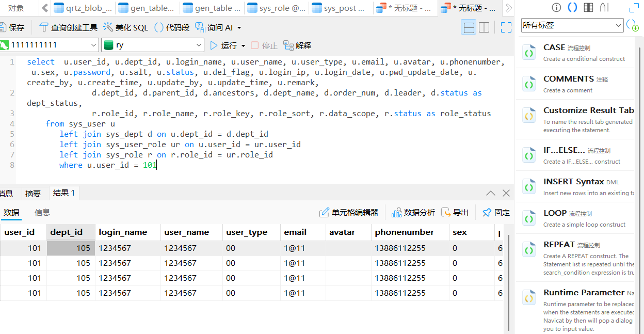Open the sys_post tab
Screen dimensions: 644x334
click(341, 8)
